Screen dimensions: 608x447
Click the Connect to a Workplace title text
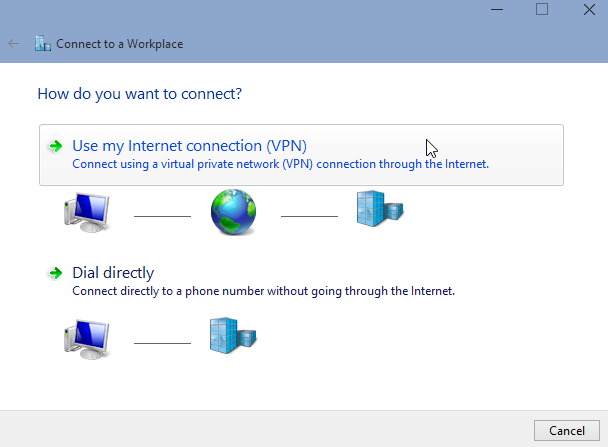(119, 44)
